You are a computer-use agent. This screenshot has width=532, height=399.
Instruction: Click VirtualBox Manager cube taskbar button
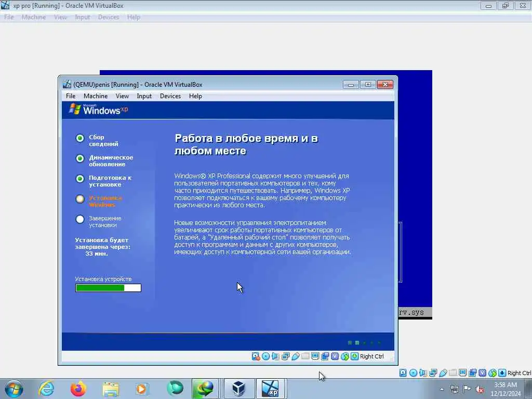click(238, 389)
